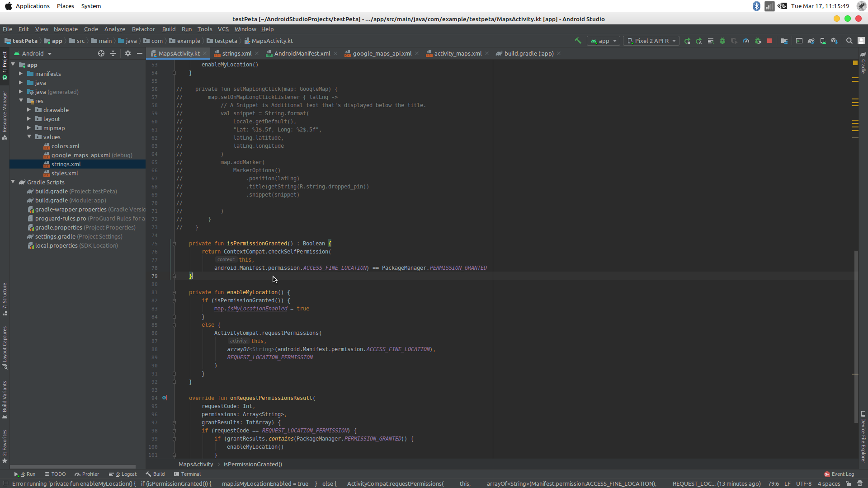Viewport: 868px width, 488px height.
Task: Start debugging with the bug icon
Action: pos(722,41)
